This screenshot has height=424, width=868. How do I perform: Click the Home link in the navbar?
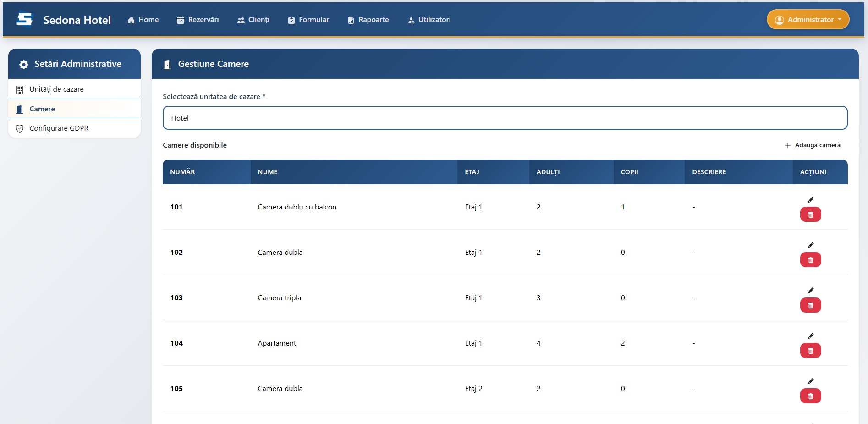click(143, 20)
